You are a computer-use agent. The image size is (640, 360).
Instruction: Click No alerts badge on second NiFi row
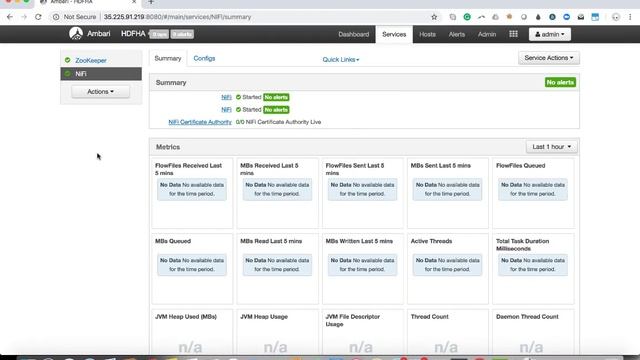276,110
